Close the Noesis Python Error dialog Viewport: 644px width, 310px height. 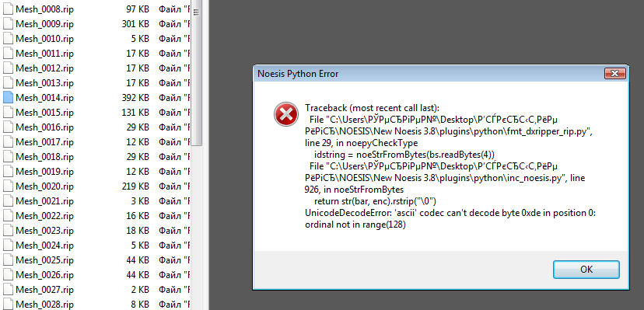pos(615,74)
